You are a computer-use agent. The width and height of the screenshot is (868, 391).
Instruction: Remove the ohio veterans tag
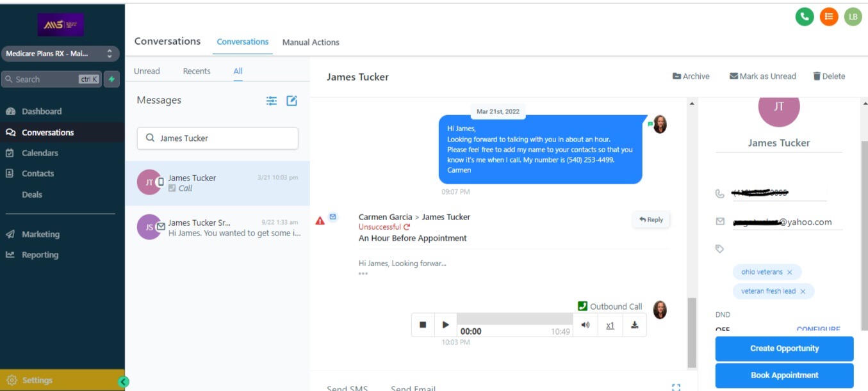point(789,273)
